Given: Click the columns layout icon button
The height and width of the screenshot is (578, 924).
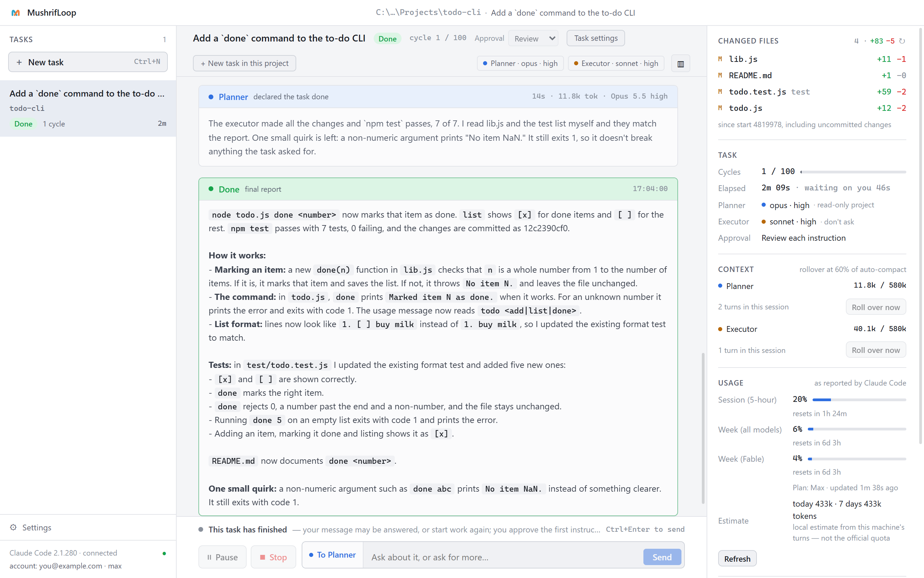Looking at the screenshot, I should coord(680,64).
